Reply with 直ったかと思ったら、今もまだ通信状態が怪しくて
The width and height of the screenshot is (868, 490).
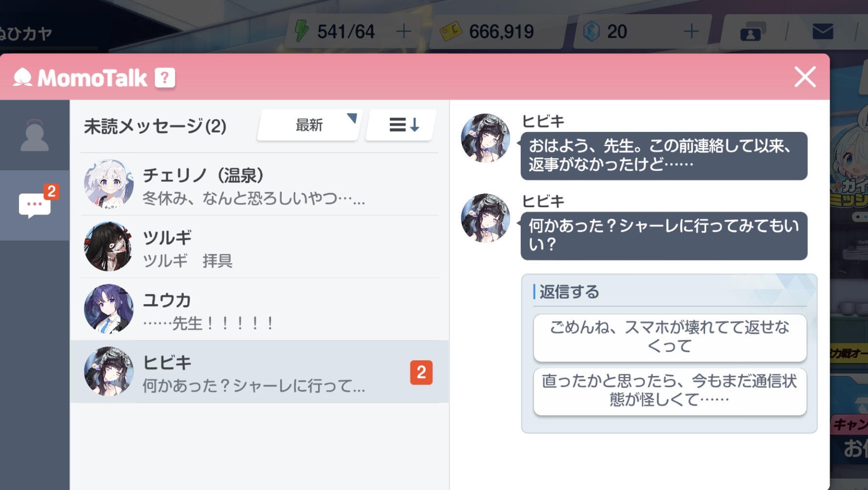[670, 391]
